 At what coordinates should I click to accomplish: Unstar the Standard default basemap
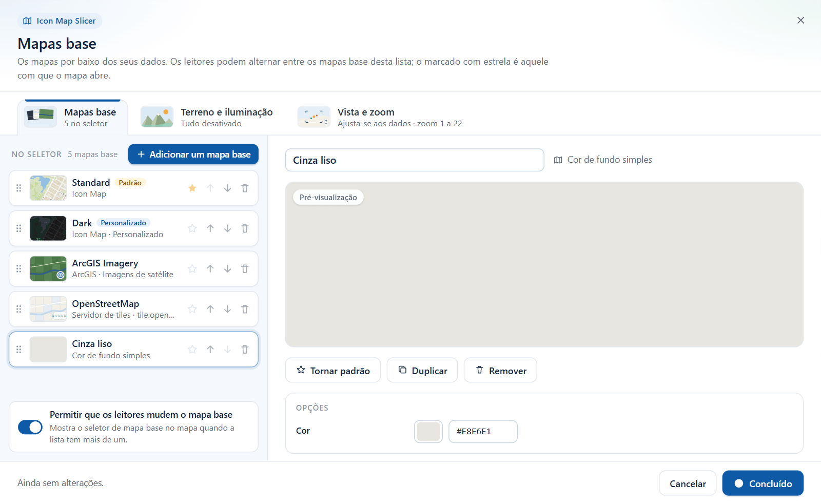pos(192,188)
